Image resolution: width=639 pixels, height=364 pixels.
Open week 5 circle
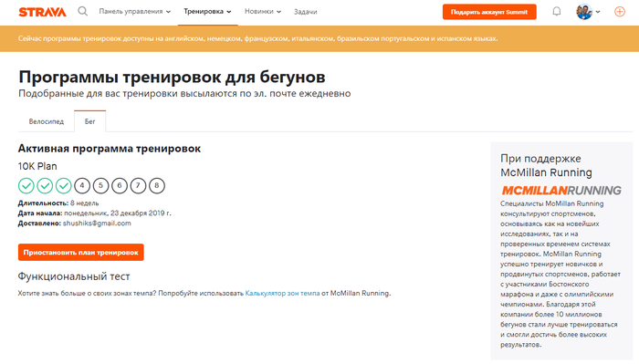click(100, 186)
